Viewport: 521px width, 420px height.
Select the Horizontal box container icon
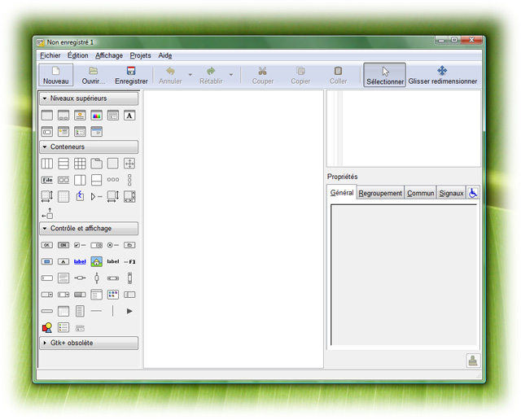(47, 164)
